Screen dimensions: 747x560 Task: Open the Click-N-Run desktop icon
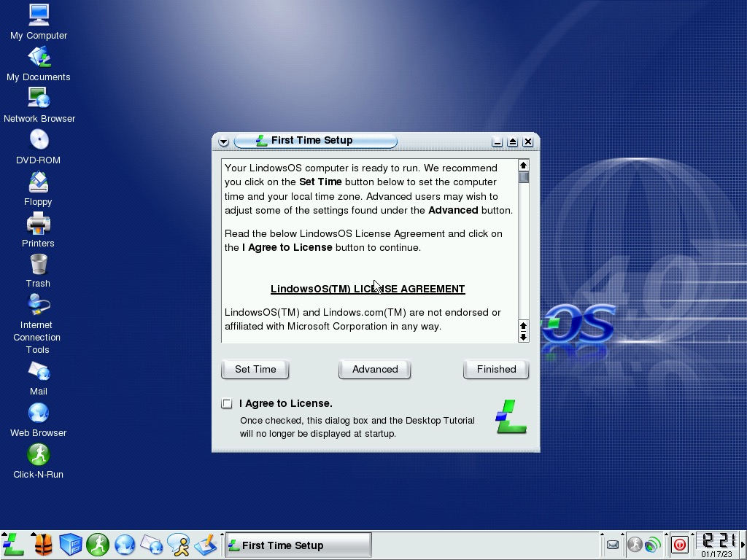(38, 456)
